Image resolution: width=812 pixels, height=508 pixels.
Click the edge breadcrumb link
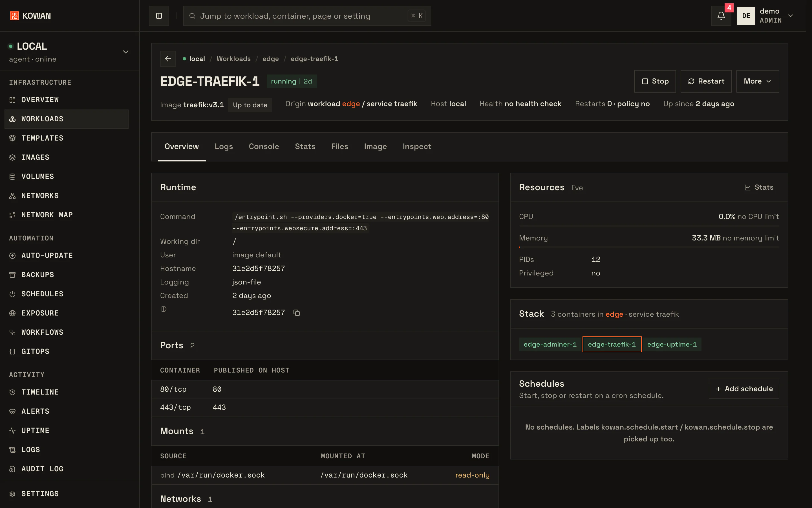[270, 59]
